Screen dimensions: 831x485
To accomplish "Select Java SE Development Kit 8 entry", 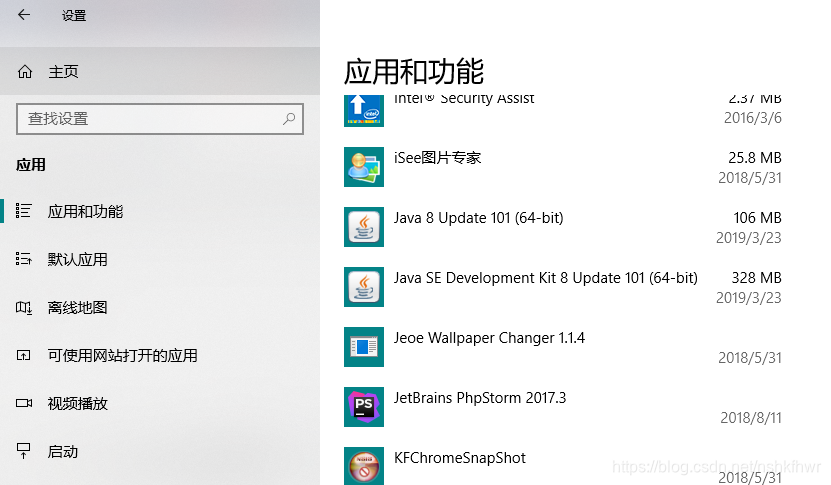I will point(545,278).
